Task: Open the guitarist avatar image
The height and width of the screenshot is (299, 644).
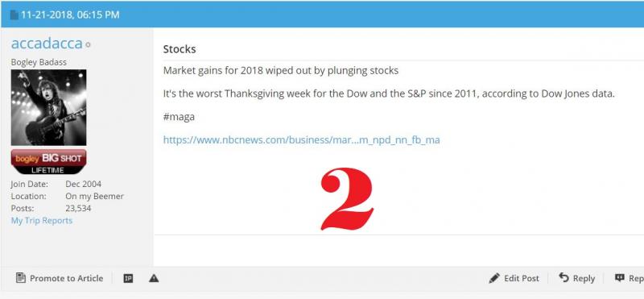Action: point(48,107)
